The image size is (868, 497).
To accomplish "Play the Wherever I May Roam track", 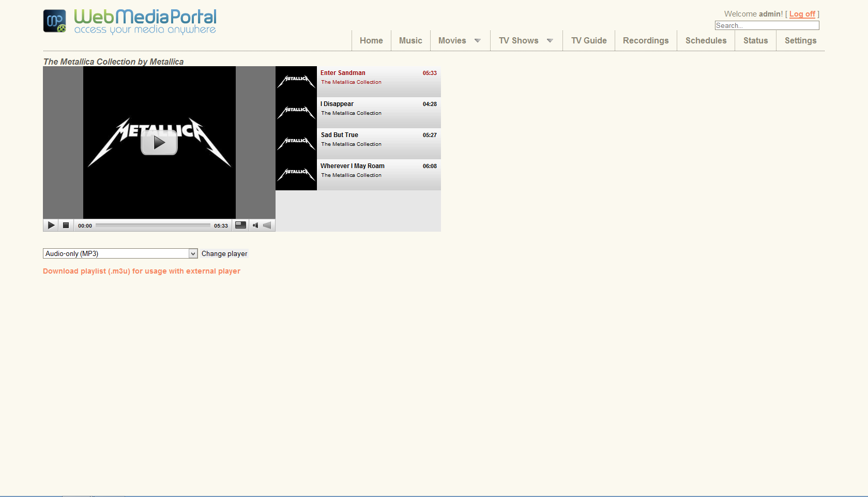I will tap(353, 166).
